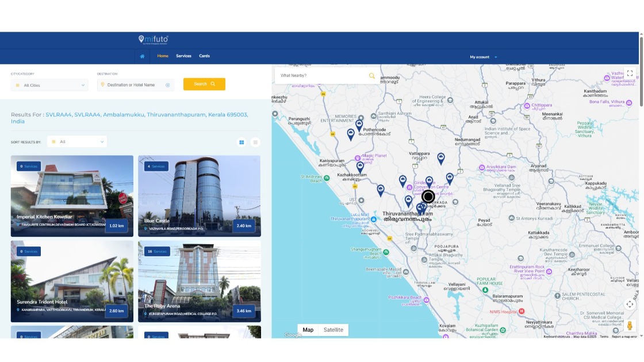The height and width of the screenshot is (362, 644).
Task: Switch results to list view
Action: coord(255,143)
